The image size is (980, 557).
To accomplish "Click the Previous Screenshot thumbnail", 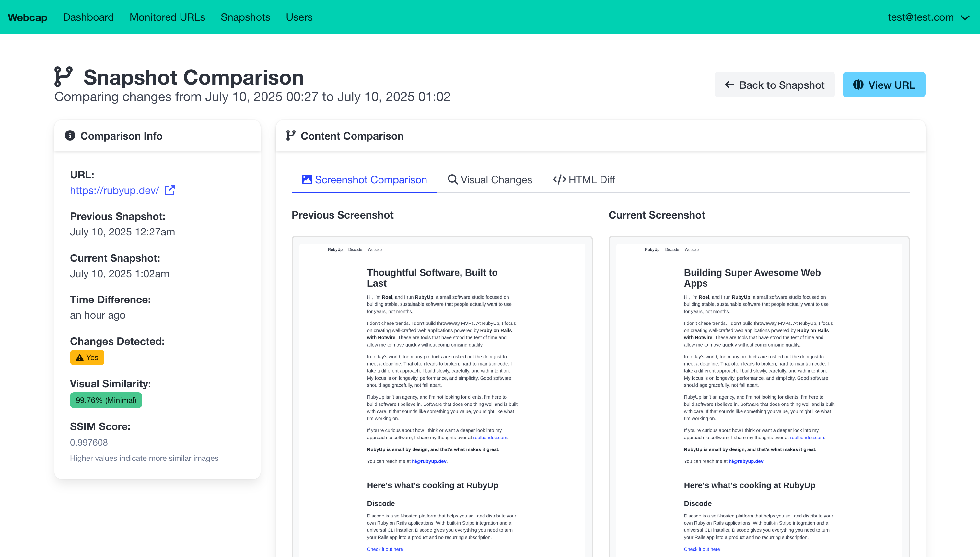I will (x=442, y=396).
